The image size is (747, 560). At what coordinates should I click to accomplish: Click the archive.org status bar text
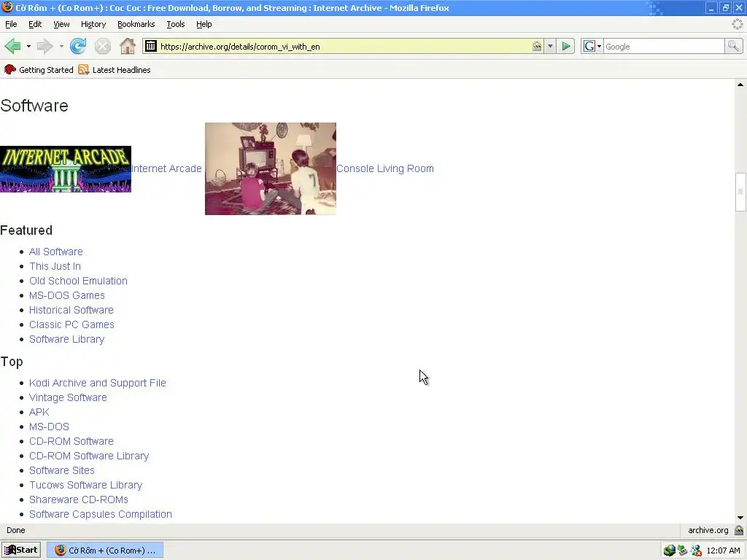[x=708, y=530]
